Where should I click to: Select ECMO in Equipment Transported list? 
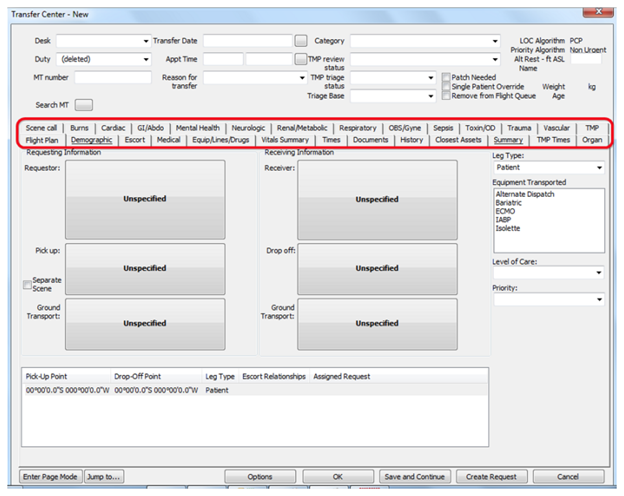tap(505, 211)
